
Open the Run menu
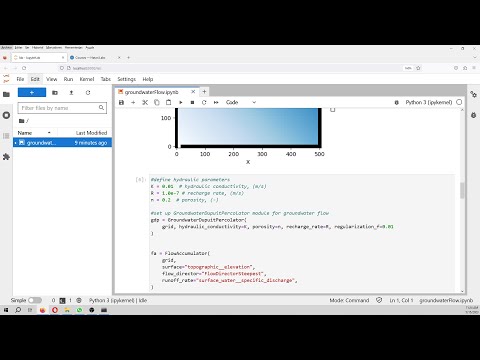pos(68,79)
